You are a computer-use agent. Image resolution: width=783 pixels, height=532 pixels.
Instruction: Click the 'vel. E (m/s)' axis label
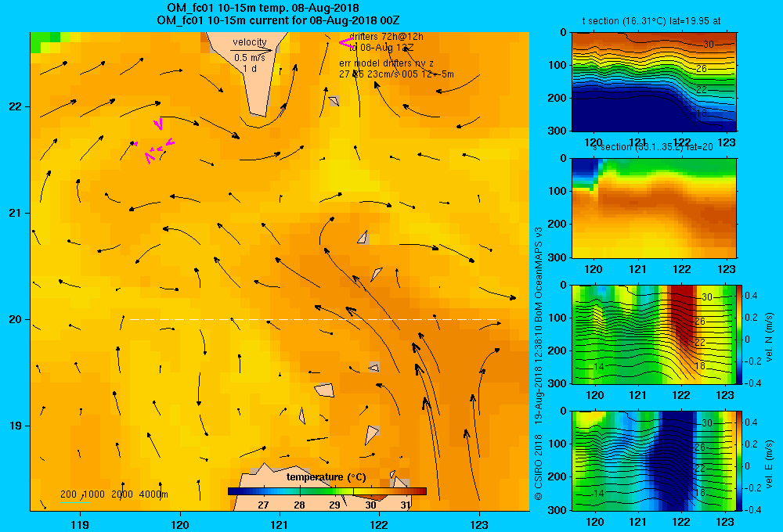click(x=770, y=464)
